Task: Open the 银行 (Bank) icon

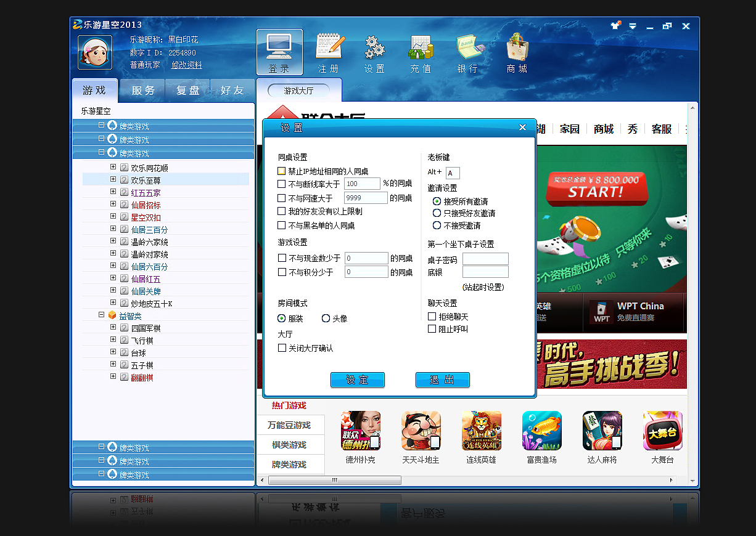Action: [469, 52]
